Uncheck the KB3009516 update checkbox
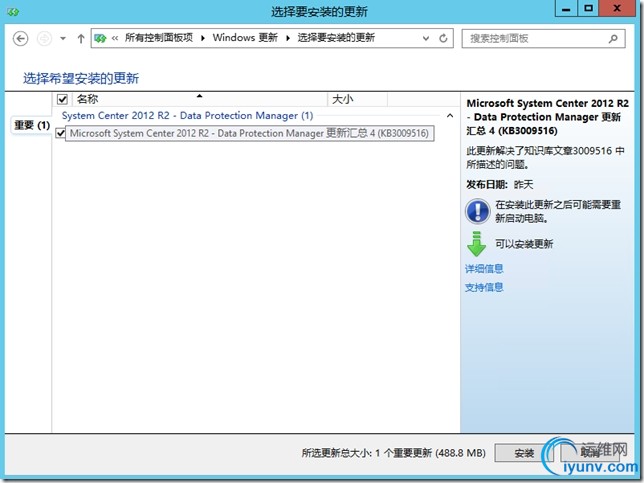The width and height of the screenshot is (644, 483). (x=60, y=133)
